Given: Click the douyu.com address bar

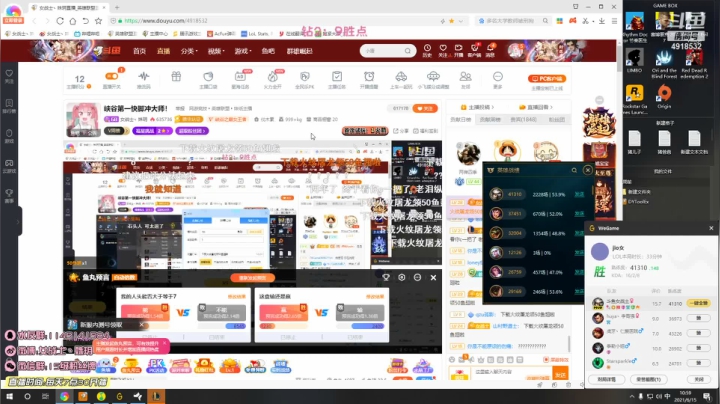Looking at the screenshot, I should pyautogui.click(x=276, y=21).
